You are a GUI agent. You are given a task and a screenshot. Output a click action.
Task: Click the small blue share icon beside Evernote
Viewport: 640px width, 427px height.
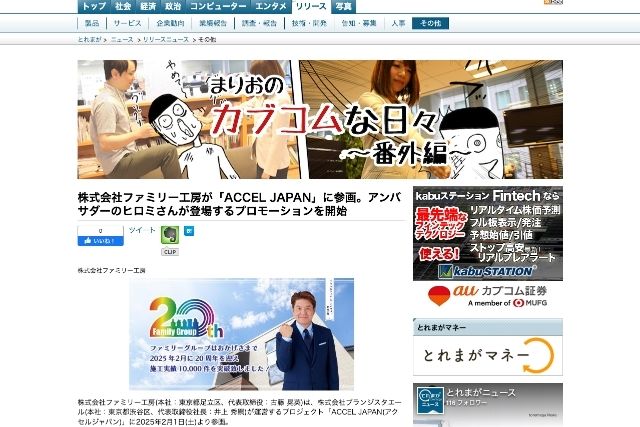click(188, 231)
